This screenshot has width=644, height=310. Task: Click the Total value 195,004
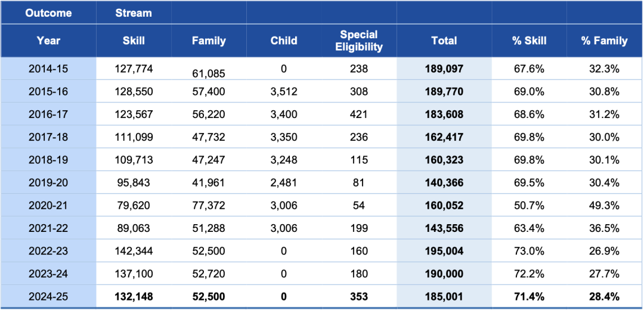pos(444,251)
